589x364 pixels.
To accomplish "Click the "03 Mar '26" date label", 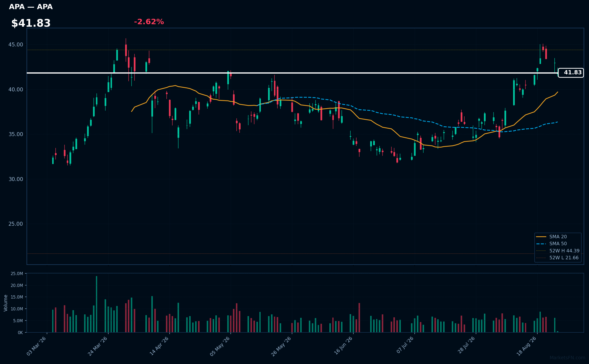I will (36, 346).
